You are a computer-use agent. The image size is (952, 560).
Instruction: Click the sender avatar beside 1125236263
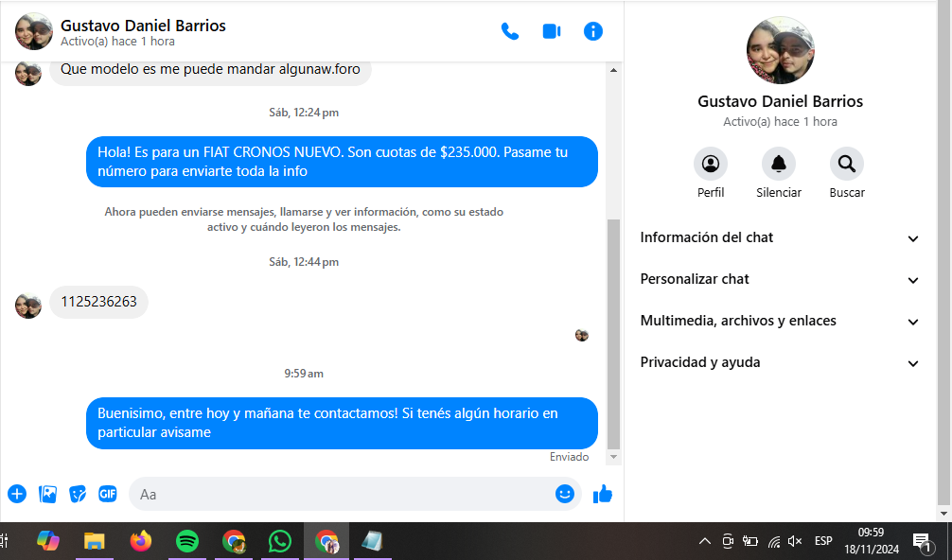pos(28,306)
